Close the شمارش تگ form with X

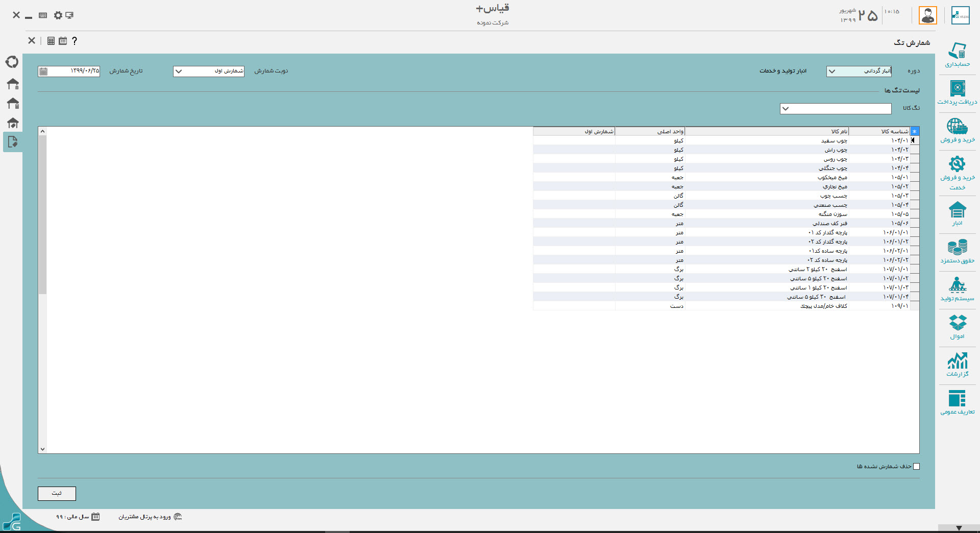pos(32,40)
